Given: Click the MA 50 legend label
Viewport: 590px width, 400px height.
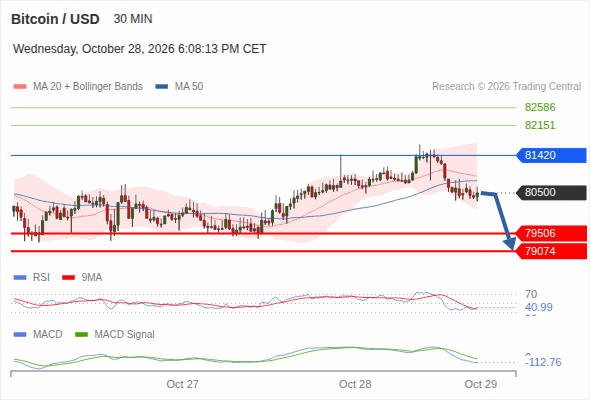Looking at the screenshot, I should tap(189, 87).
